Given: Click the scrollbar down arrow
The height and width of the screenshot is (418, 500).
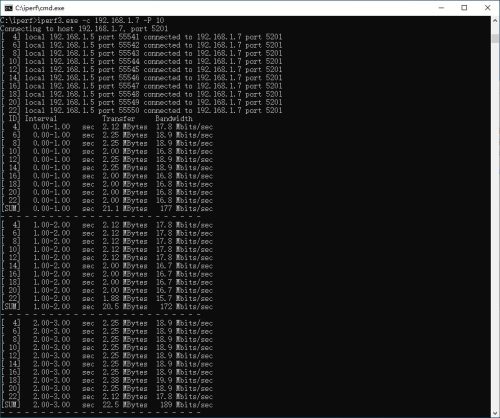Looking at the screenshot, I should pyautogui.click(x=495, y=413).
